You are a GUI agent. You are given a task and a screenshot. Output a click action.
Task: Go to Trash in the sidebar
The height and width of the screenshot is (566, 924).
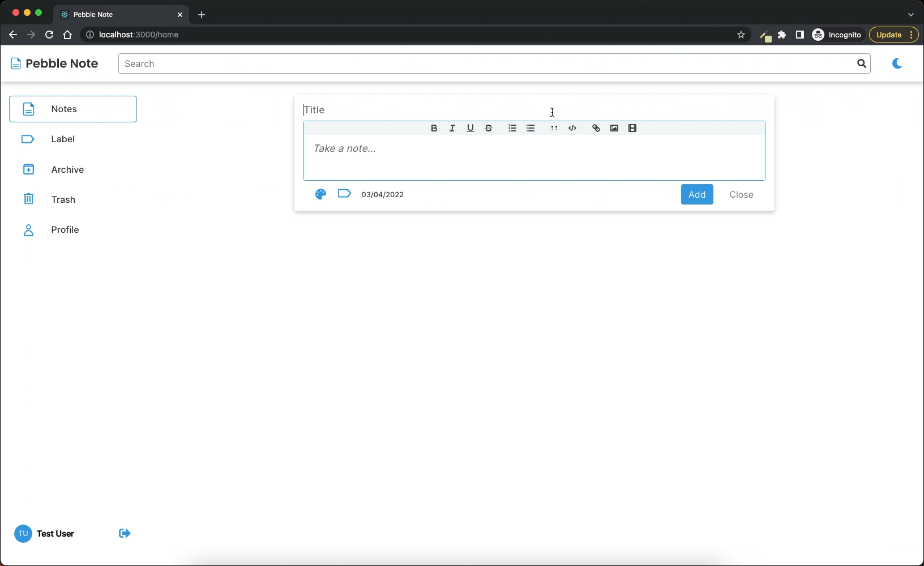tap(63, 199)
